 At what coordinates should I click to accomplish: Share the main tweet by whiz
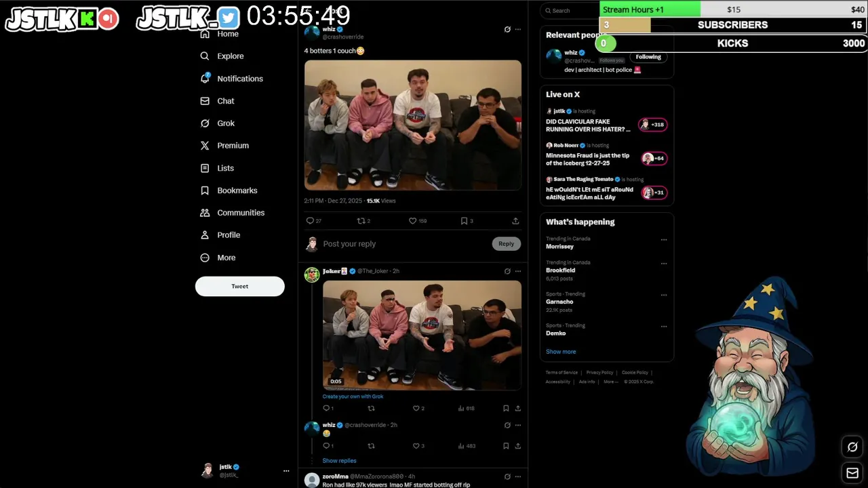(x=515, y=221)
